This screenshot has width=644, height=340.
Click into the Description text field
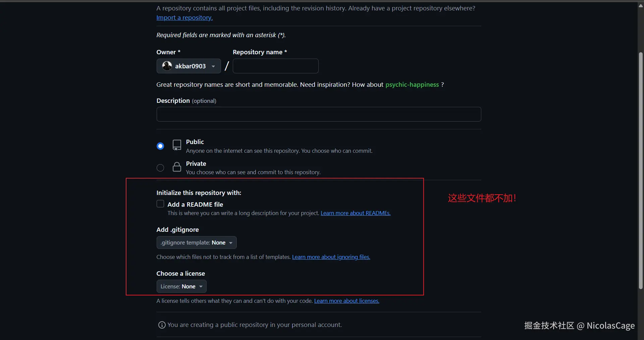[319, 114]
